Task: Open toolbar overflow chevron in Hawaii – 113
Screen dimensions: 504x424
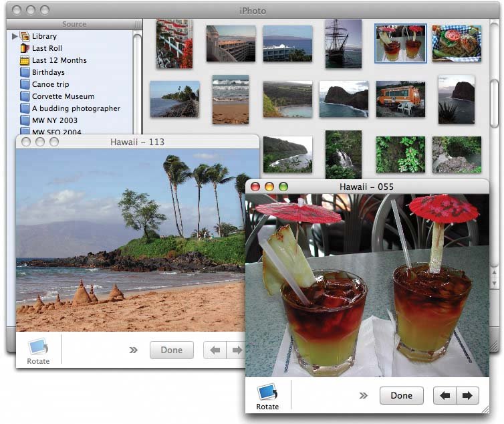Action: coord(133,350)
